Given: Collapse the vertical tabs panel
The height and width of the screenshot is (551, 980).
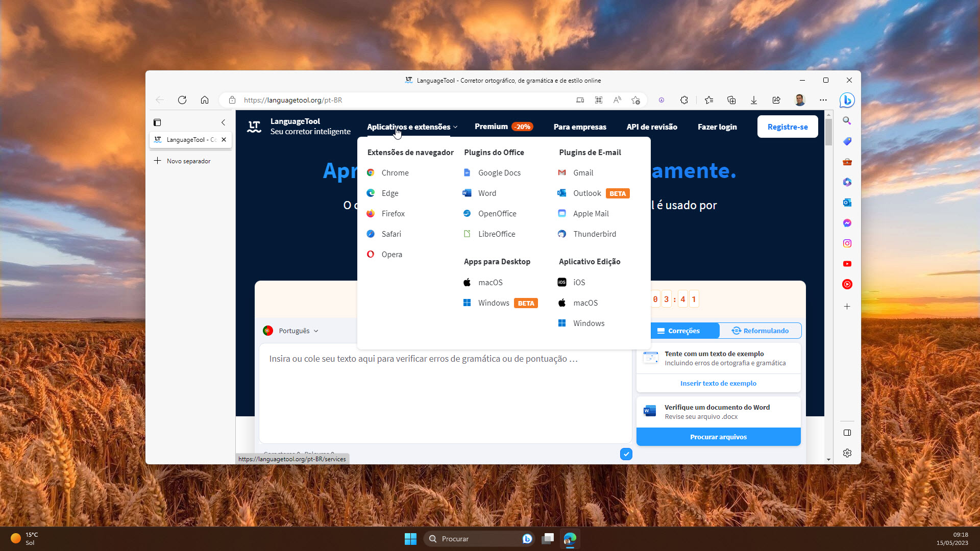Looking at the screenshot, I should (x=223, y=122).
